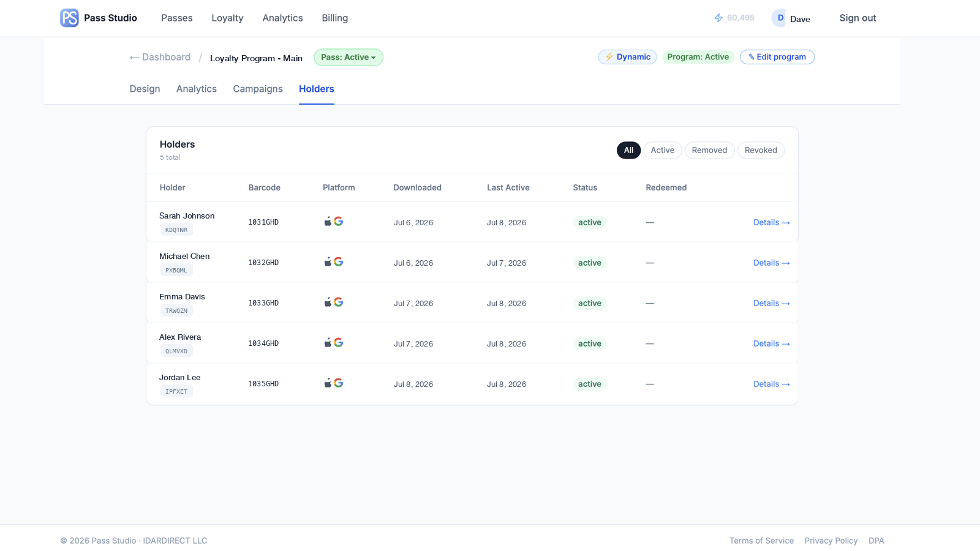The width and height of the screenshot is (980, 551).
Task: Click the Loyalty Program - Main breadcrumb
Action: click(256, 58)
